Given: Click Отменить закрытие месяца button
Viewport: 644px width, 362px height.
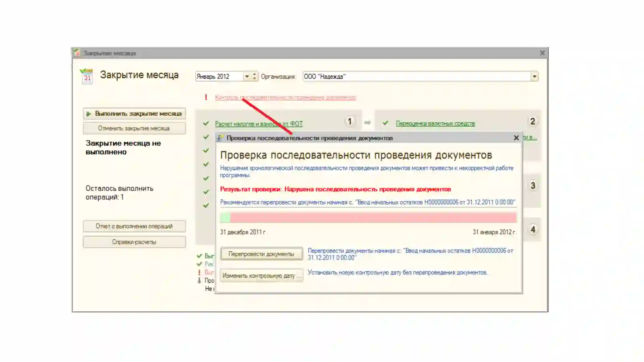Looking at the screenshot, I should 134,128.
